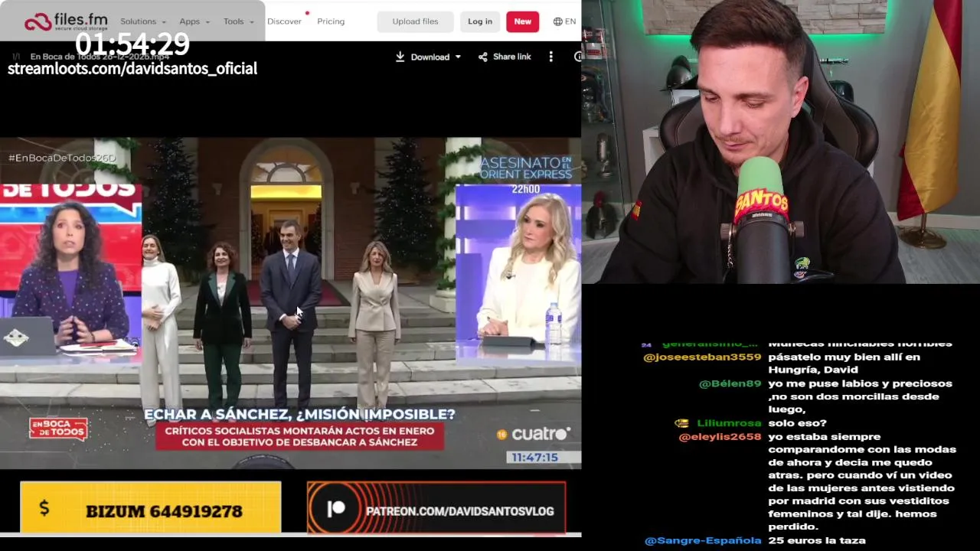Click the Share link icon
The height and width of the screenshot is (551, 980).
482,57
